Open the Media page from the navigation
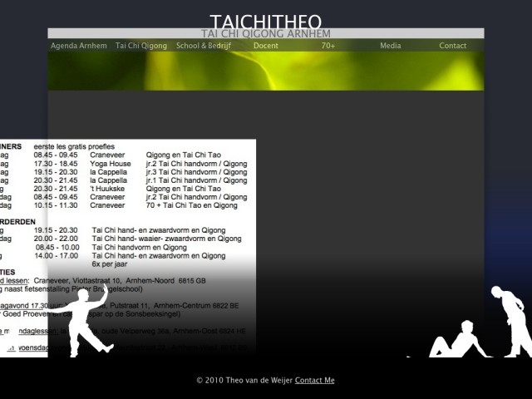532x399 pixels. click(391, 46)
